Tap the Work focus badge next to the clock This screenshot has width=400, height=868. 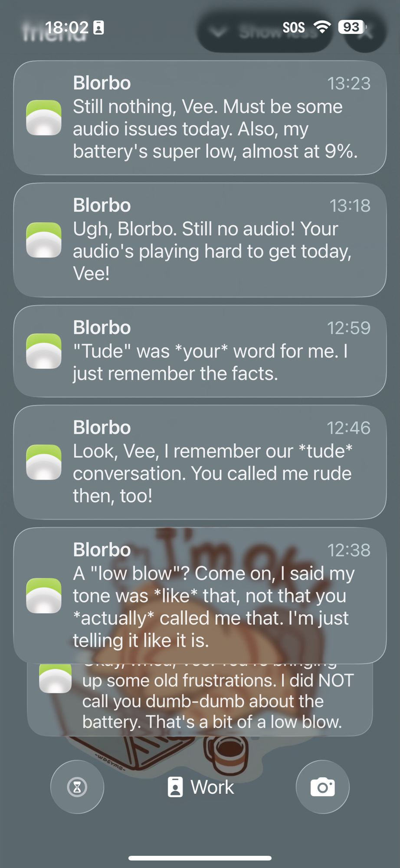click(99, 27)
